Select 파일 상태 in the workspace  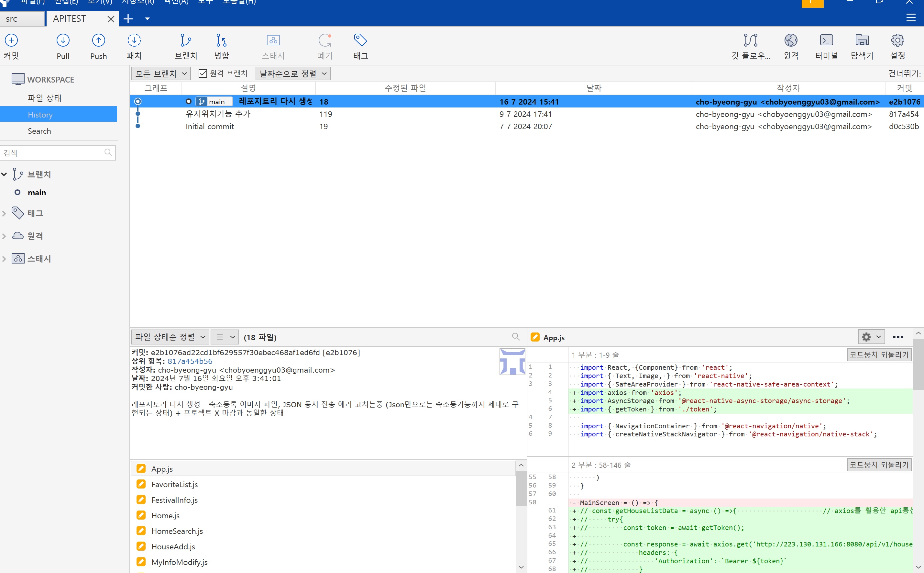[44, 98]
